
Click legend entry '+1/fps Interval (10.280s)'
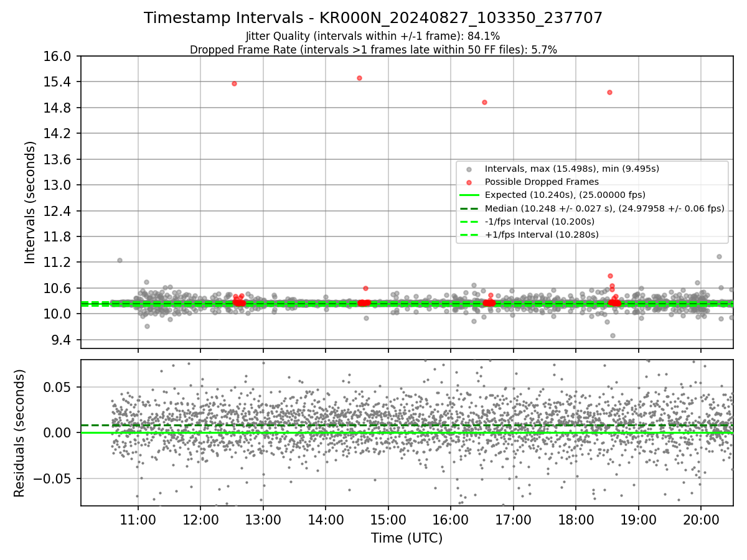(542, 235)
